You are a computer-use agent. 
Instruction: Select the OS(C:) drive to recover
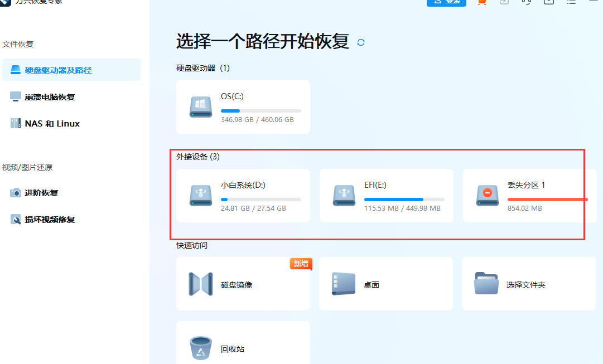coord(243,106)
